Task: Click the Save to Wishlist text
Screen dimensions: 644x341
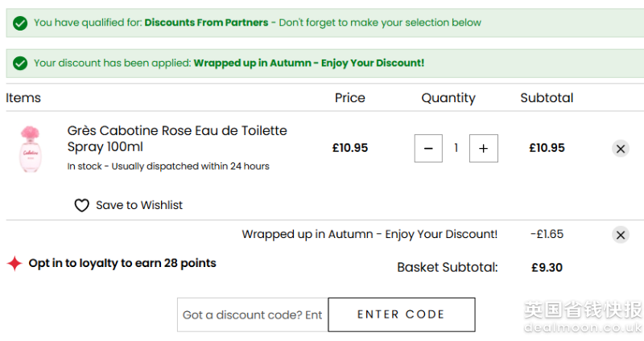Action: point(138,206)
